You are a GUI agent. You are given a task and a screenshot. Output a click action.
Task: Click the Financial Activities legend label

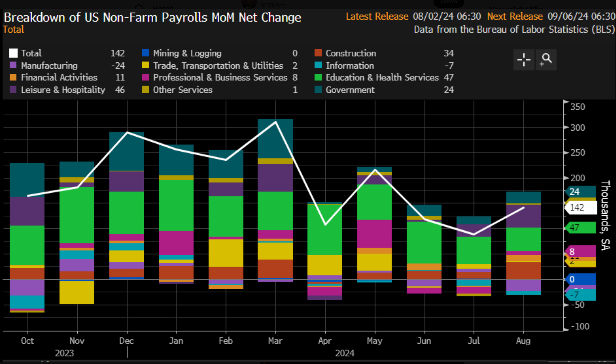tap(59, 78)
